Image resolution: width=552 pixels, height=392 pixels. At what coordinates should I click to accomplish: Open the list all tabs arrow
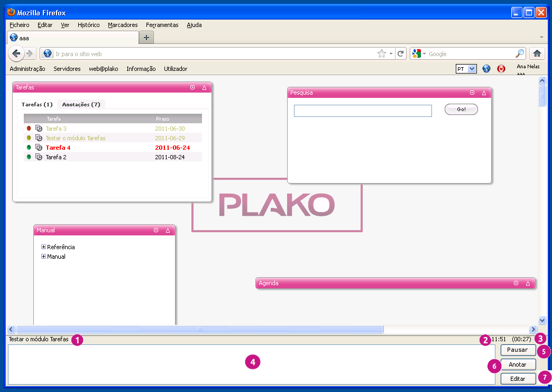pos(541,38)
